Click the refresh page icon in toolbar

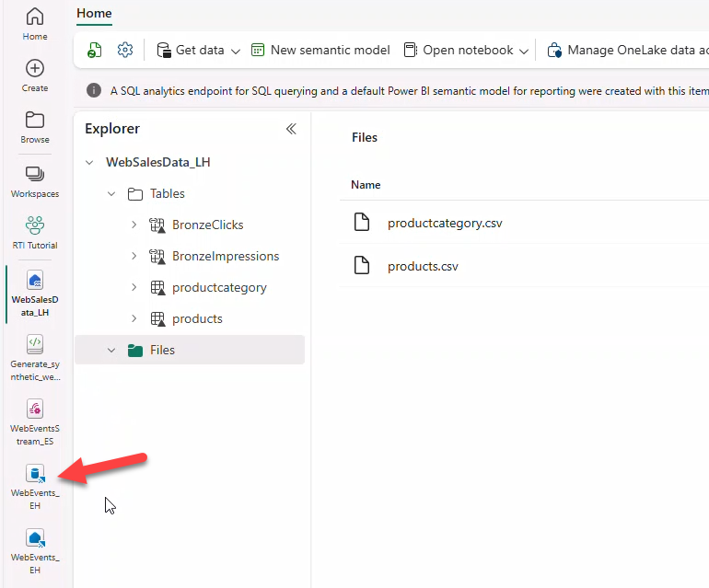[95, 50]
